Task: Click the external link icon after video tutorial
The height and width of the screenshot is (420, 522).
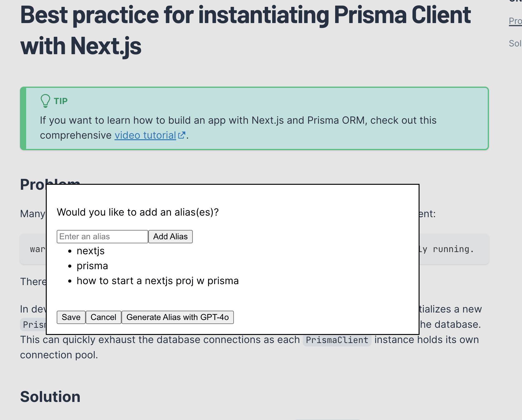Action: coord(182,135)
